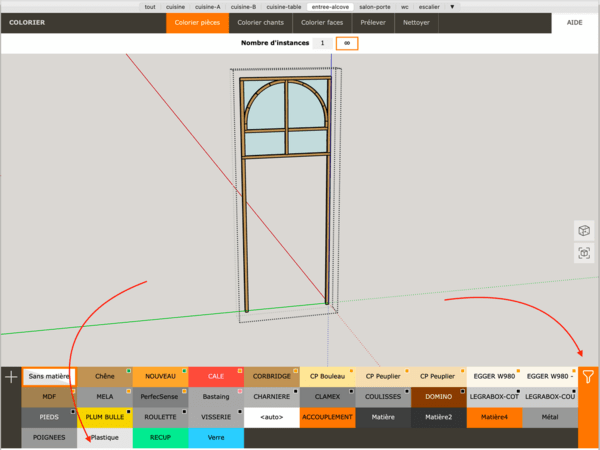
Task: Open the materials filter funnel icon
Action: [588, 377]
